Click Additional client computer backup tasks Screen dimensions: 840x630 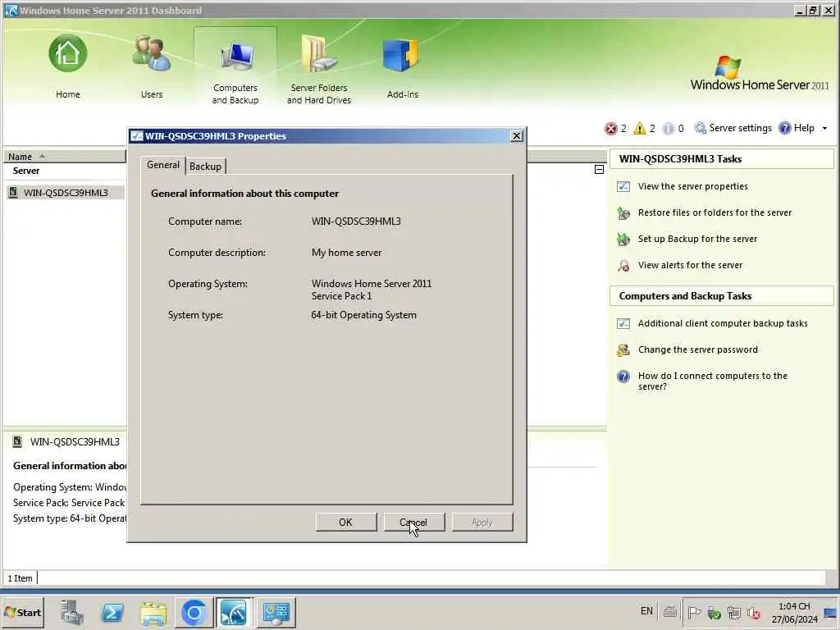[723, 323]
